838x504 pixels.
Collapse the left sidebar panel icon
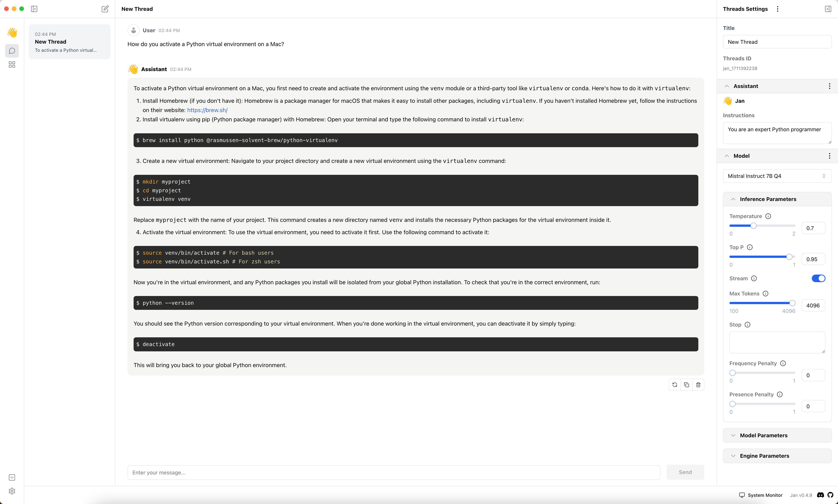tap(34, 9)
